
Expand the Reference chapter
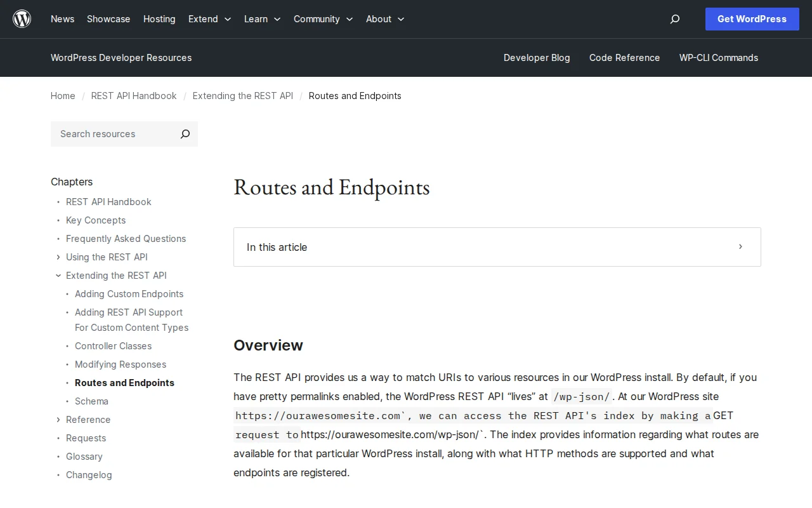(x=58, y=420)
